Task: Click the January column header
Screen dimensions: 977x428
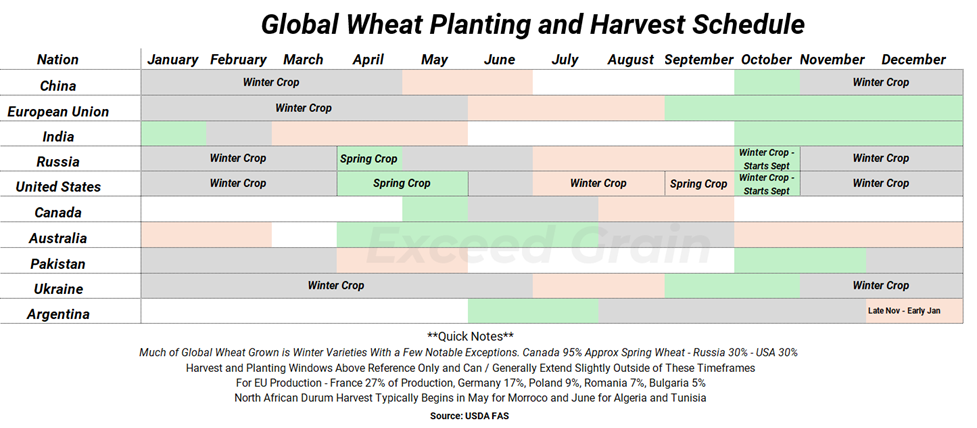Action: [x=173, y=60]
